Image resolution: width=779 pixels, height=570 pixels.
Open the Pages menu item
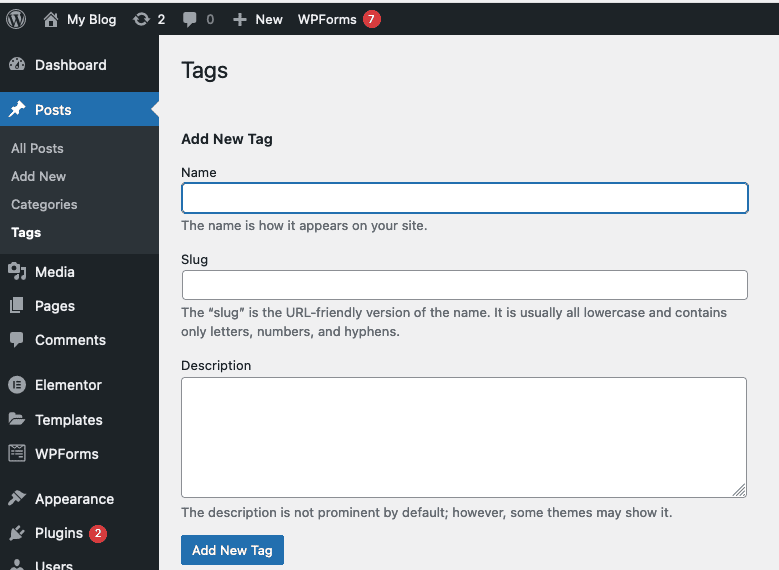(x=55, y=306)
